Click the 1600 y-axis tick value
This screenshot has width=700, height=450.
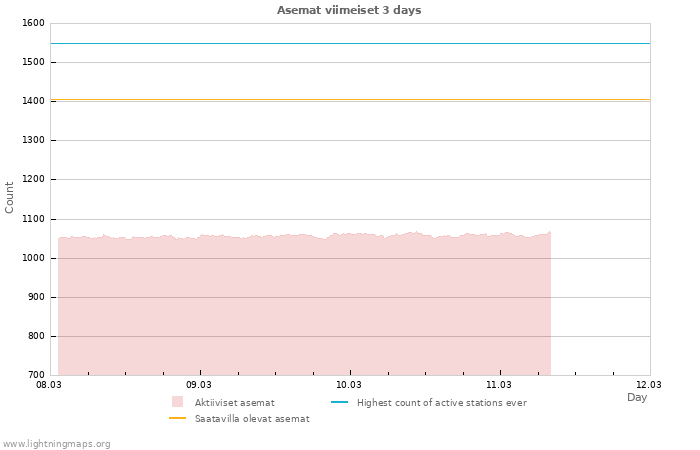32,23
